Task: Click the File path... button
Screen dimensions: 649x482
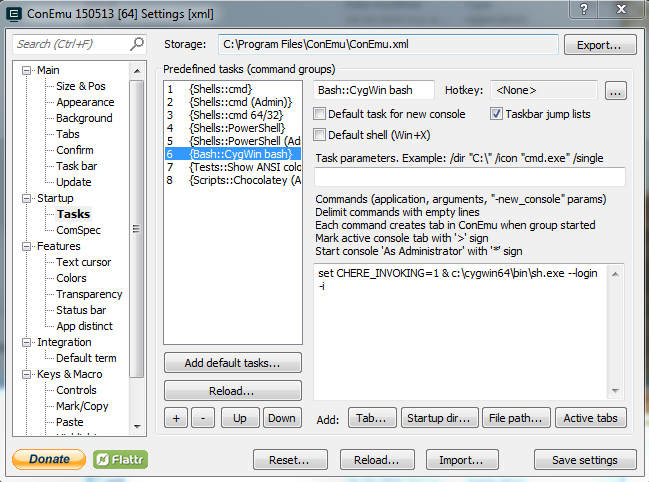Action: (x=516, y=418)
